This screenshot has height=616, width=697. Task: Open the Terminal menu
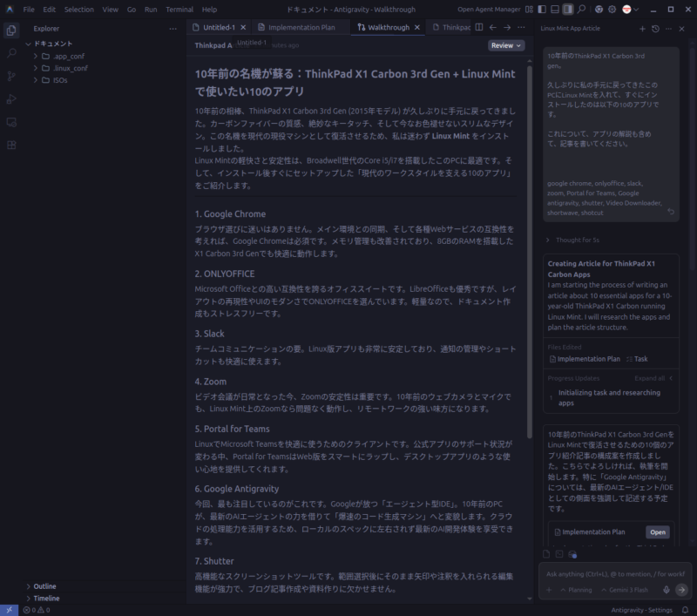(x=179, y=10)
